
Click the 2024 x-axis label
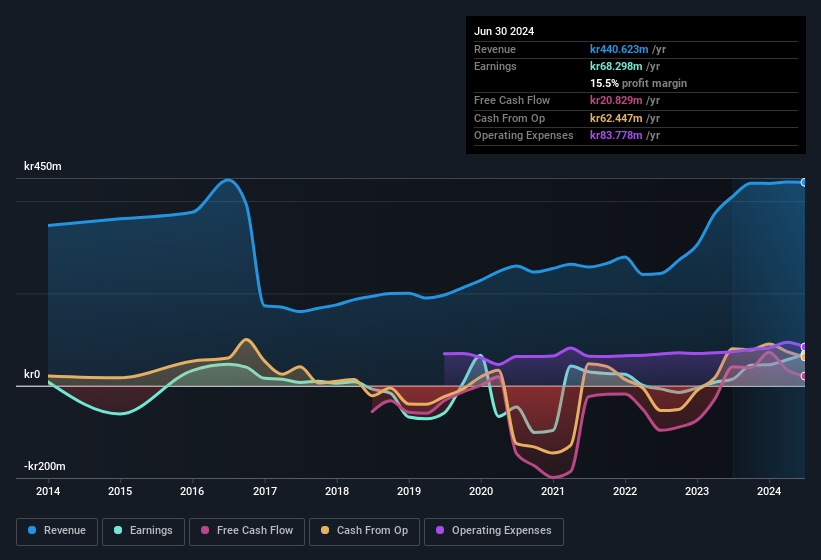pos(769,491)
